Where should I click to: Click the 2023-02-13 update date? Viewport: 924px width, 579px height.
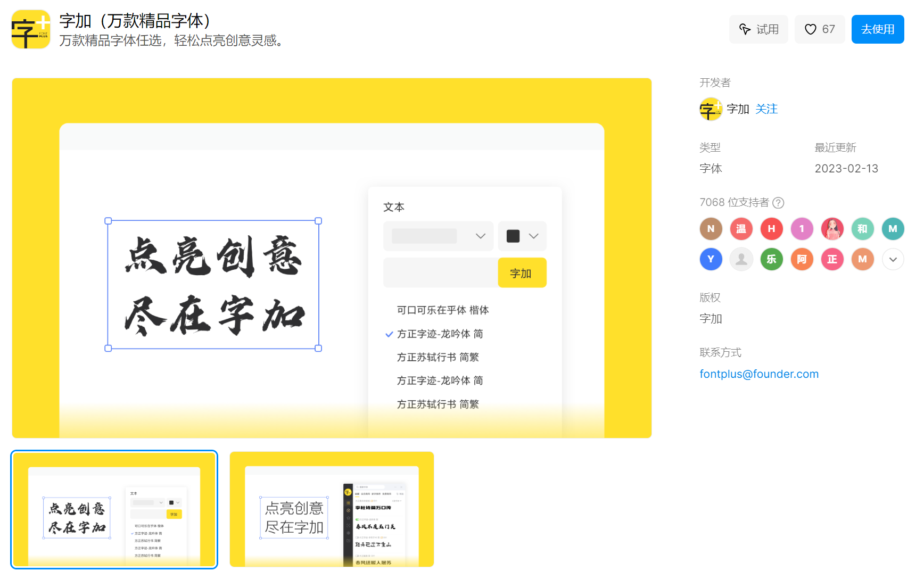click(846, 169)
